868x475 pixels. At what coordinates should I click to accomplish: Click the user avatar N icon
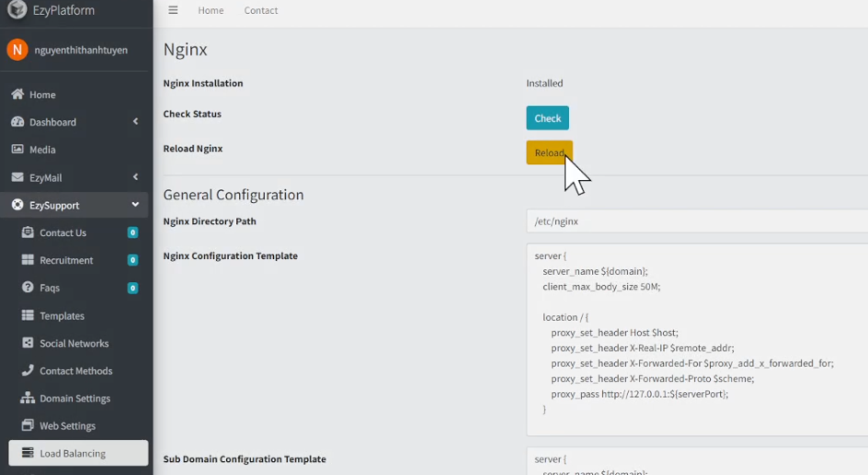pos(17,50)
